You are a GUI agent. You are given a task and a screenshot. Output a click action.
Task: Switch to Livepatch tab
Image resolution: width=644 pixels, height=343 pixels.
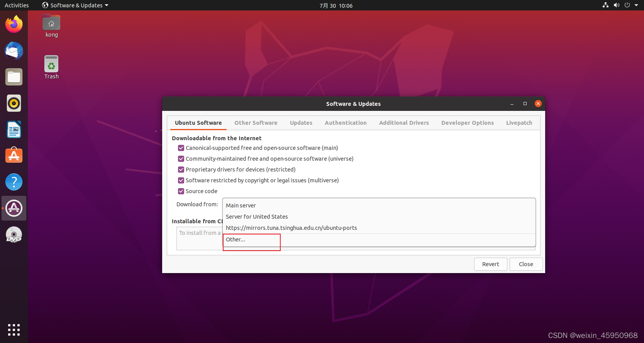coord(519,123)
